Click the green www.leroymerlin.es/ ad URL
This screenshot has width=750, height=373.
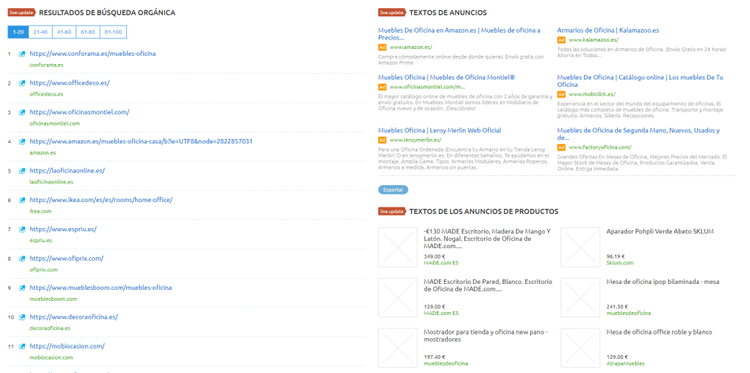415,140
